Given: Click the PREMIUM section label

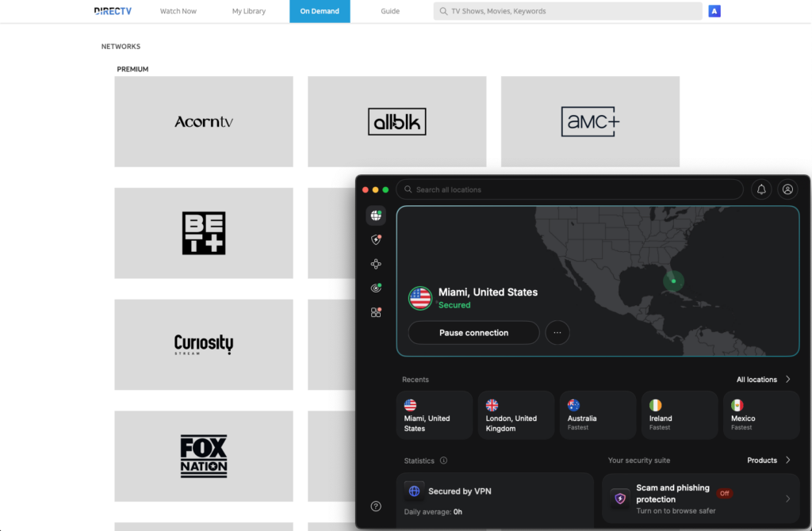Looking at the screenshot, I should pos(132,69).
